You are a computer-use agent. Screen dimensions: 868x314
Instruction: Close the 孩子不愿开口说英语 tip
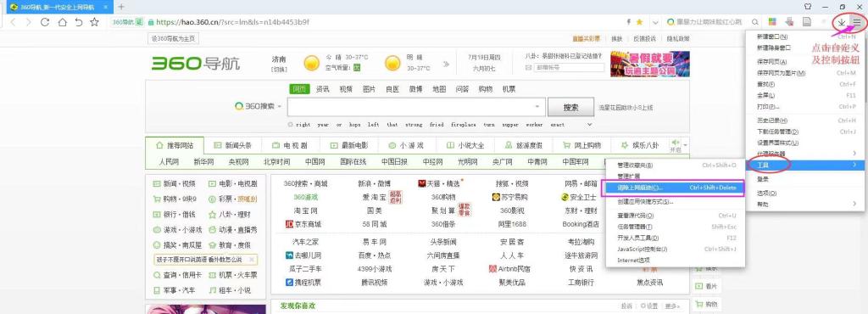coord(251,259)
